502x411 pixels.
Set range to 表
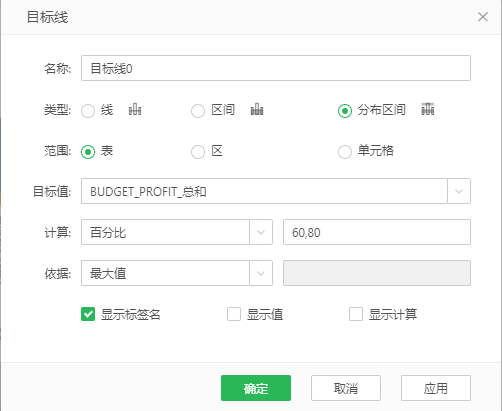click(x=88, y=152)
